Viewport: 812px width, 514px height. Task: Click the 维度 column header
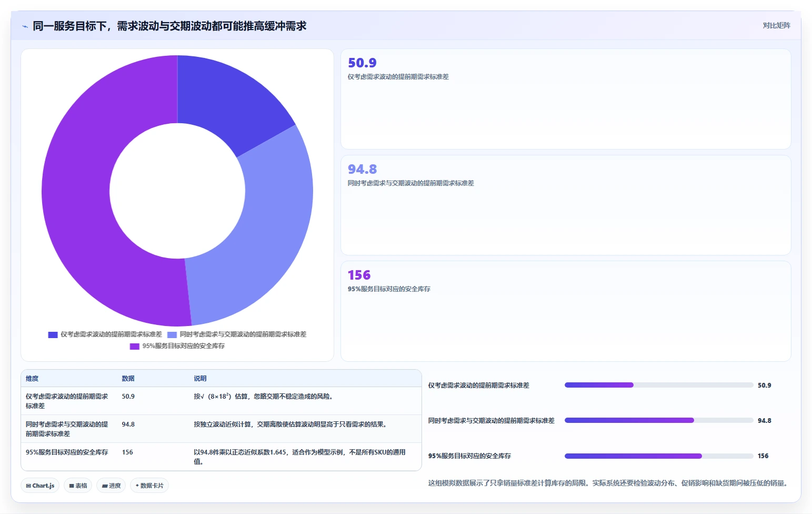32,379
